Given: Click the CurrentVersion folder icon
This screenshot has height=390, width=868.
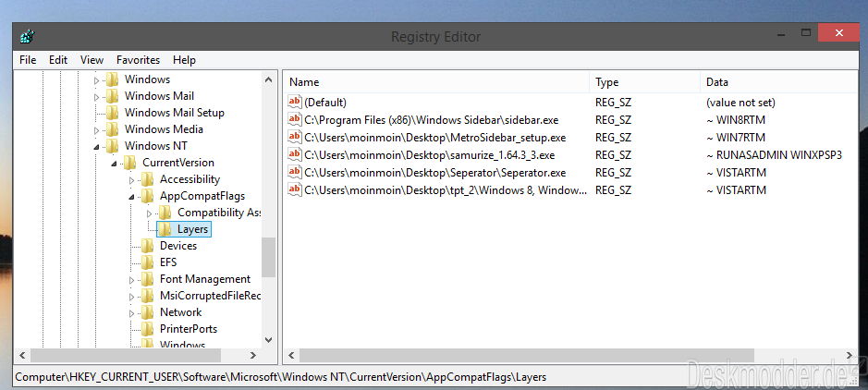Looking at the screenshot, I should (130, 163).
